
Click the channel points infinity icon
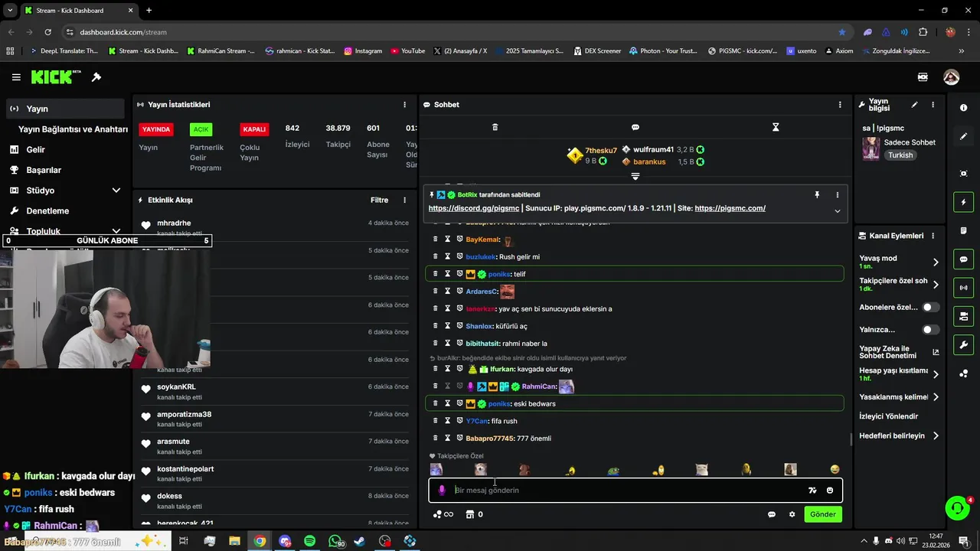[x=443, y=514]
